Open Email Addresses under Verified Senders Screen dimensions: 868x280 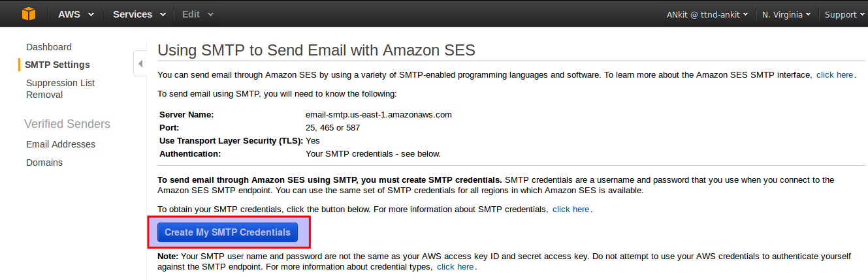61,144
